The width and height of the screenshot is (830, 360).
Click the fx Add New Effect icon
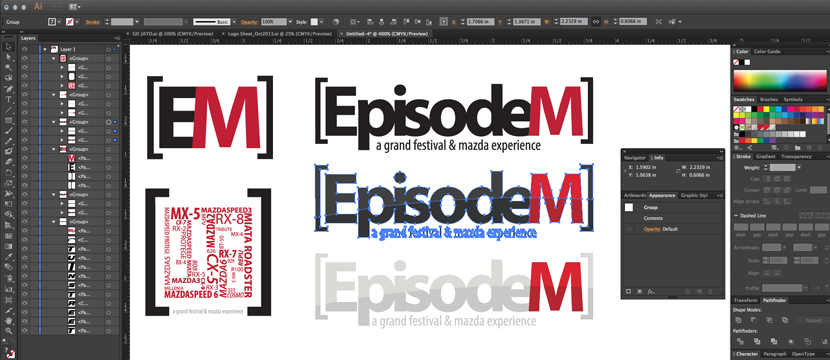coord(651,291)
